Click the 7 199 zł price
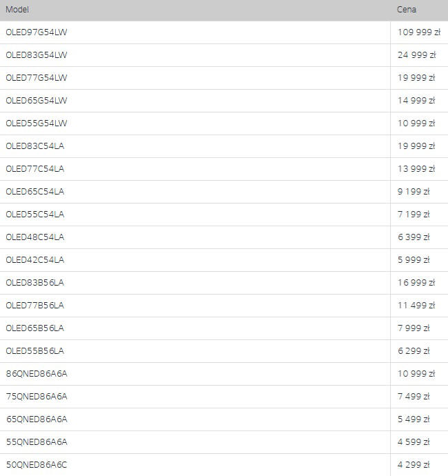 414,215
